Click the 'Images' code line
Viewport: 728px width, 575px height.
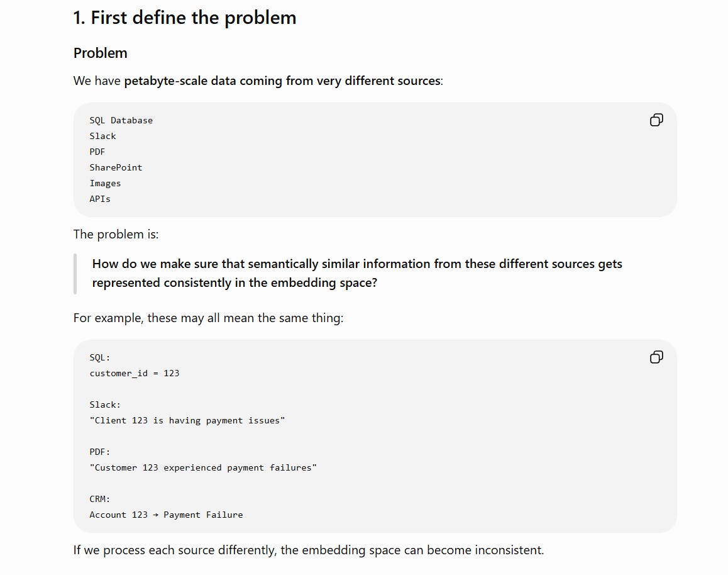click(105, 183)
